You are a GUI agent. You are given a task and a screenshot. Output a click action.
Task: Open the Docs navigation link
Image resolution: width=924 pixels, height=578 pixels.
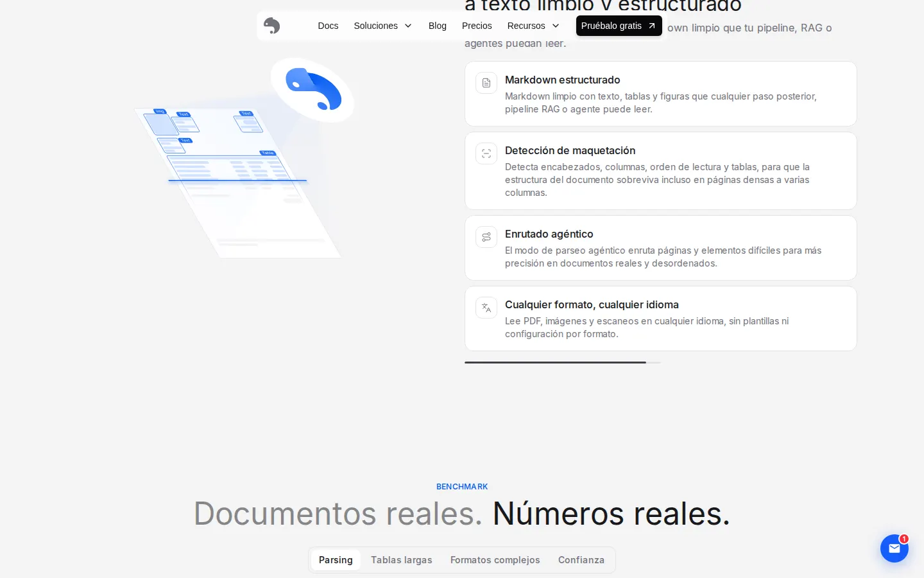pos(328,26)
